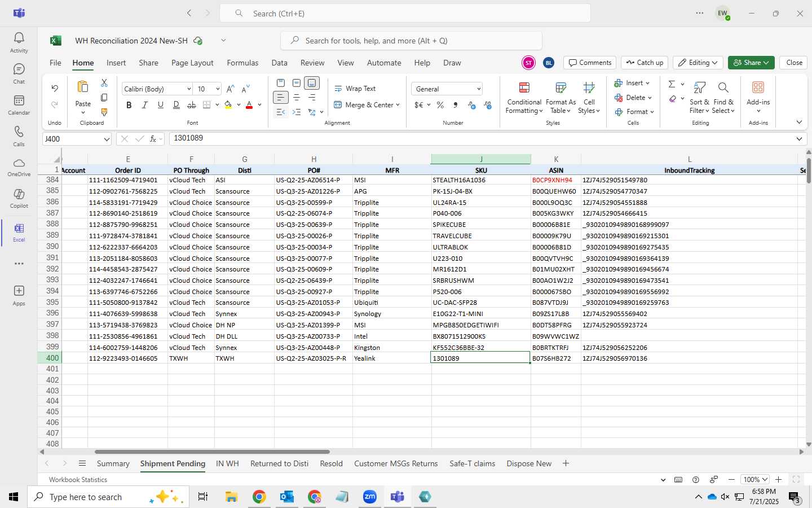Screen dimensions: 812x508
Task: Open Format As Table menu
Action: click(x=561, y=98)
